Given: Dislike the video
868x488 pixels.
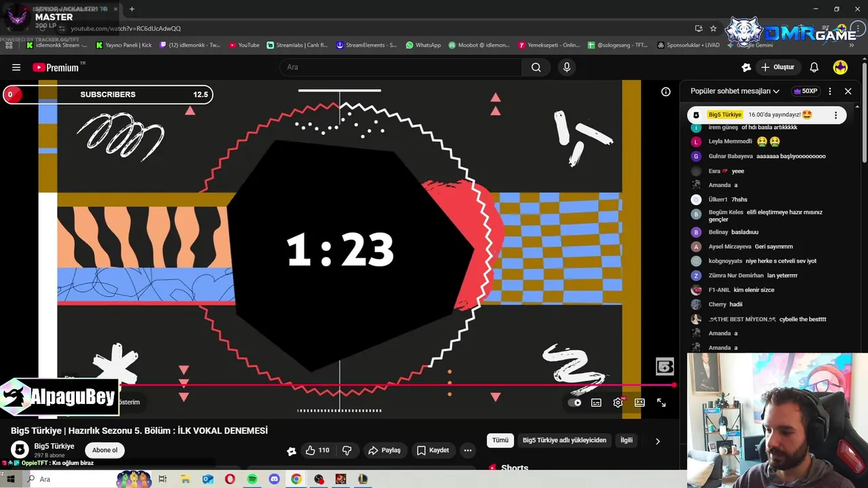Looking at the screenshot, I should coord(347,450).
